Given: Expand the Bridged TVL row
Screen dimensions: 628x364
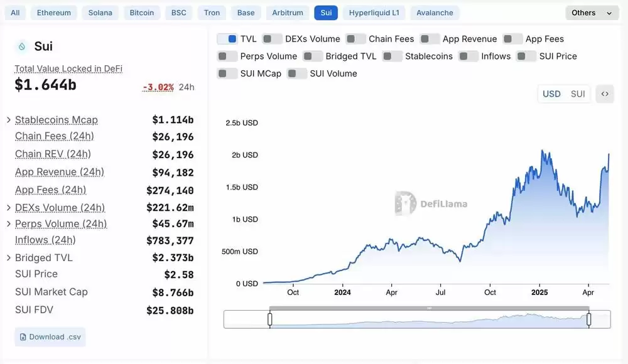Looking at the screenshot, I should tap(8, 257).
